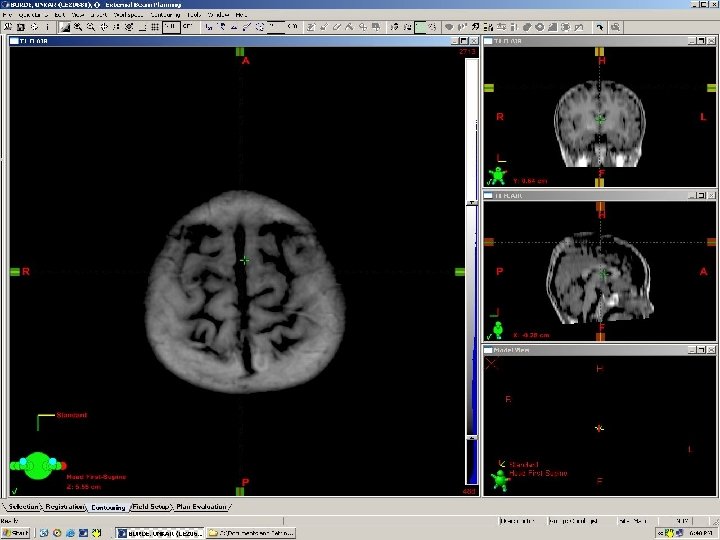The height and width of the screenshot is (540, 720).
Task: Select the zoom in magnifier tool
Action: pyautogui.click(x=76, y=27)
